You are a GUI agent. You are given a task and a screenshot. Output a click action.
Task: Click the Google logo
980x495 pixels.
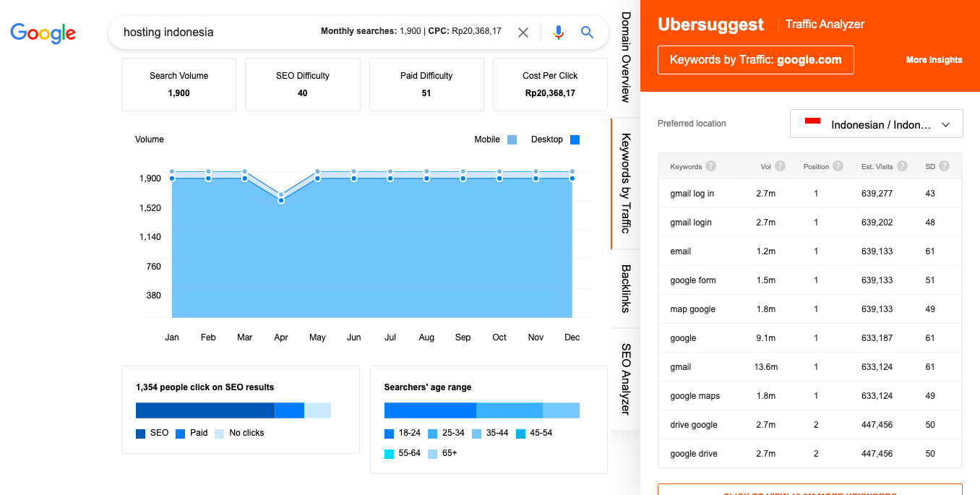[43, 33]
